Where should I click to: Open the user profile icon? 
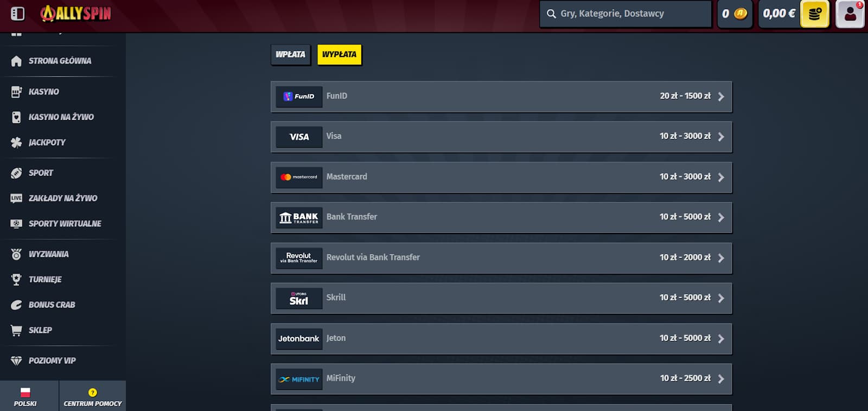click(850, 14)
